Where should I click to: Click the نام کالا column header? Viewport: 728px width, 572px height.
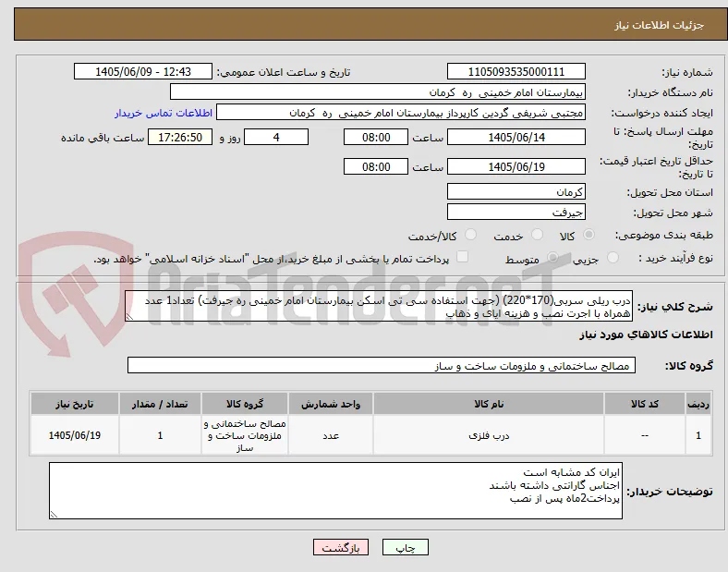point(489,404)
